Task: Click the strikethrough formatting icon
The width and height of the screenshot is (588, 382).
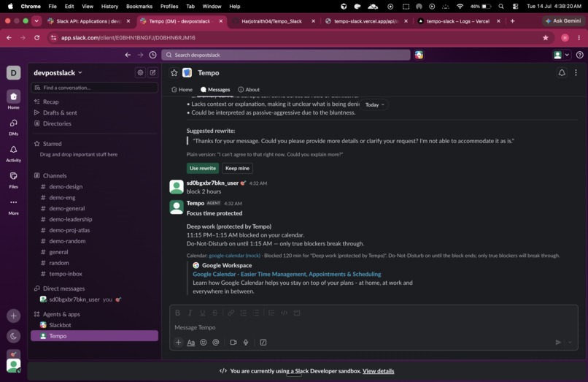Action: (215, 313)
